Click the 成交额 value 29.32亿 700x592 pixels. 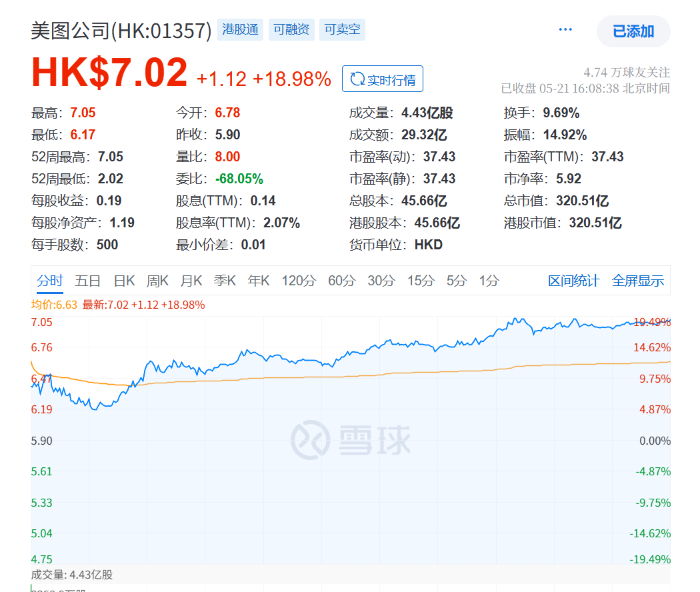coord(424,135)
